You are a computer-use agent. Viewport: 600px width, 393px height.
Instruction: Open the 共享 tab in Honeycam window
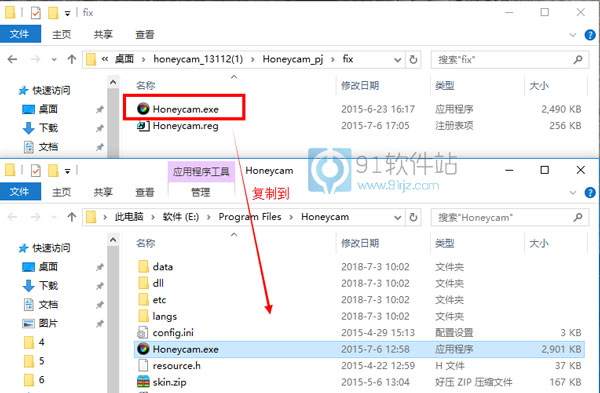pyautogui.click(x=103, y=192)
